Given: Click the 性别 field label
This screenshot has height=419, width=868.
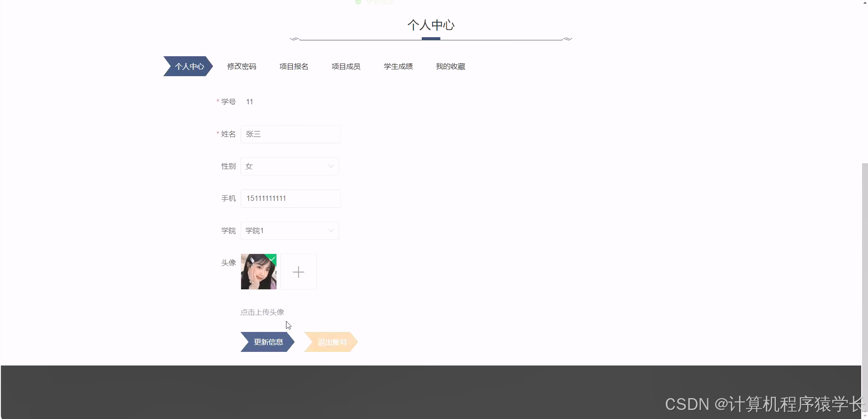Looking at the screenshot, I should (x=228, y=166).
